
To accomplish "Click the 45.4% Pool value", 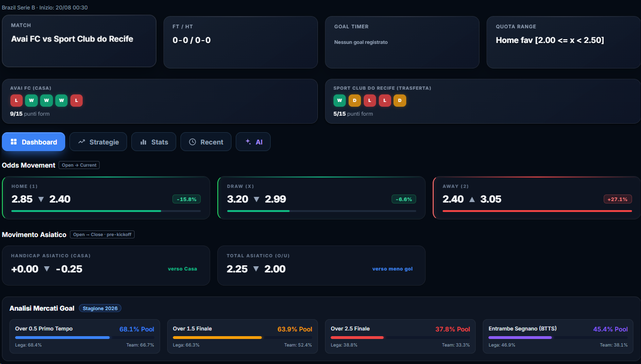I will tap(610, 329).
